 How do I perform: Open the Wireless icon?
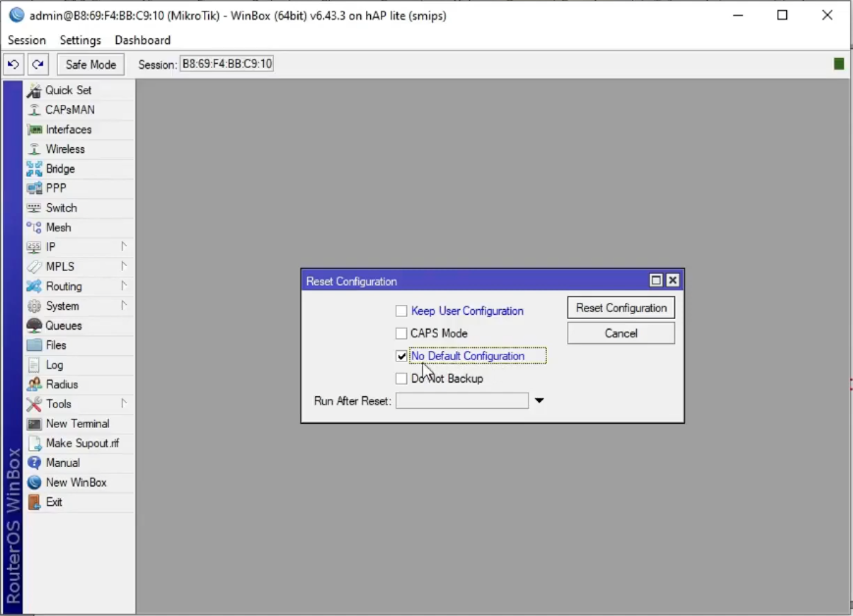[34, 149]
